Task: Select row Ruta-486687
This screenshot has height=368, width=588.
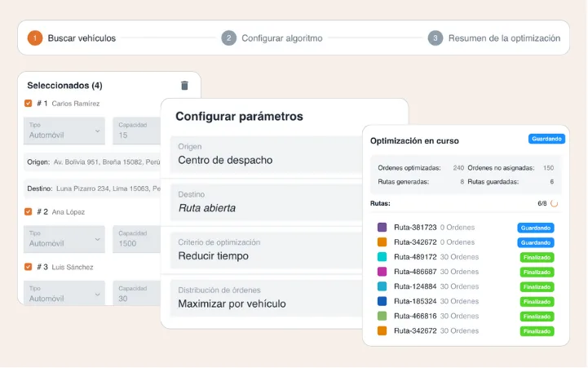Action: (x=466, y=272)
